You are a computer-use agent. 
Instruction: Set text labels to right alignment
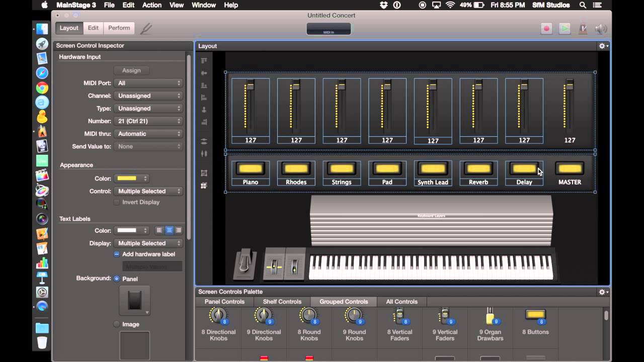click(178, 230)
